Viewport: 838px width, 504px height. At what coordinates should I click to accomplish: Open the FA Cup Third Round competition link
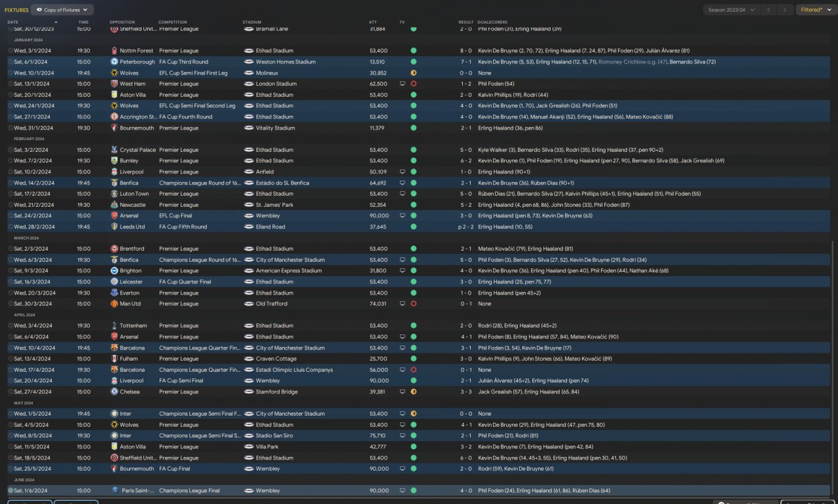coord(183,62)
